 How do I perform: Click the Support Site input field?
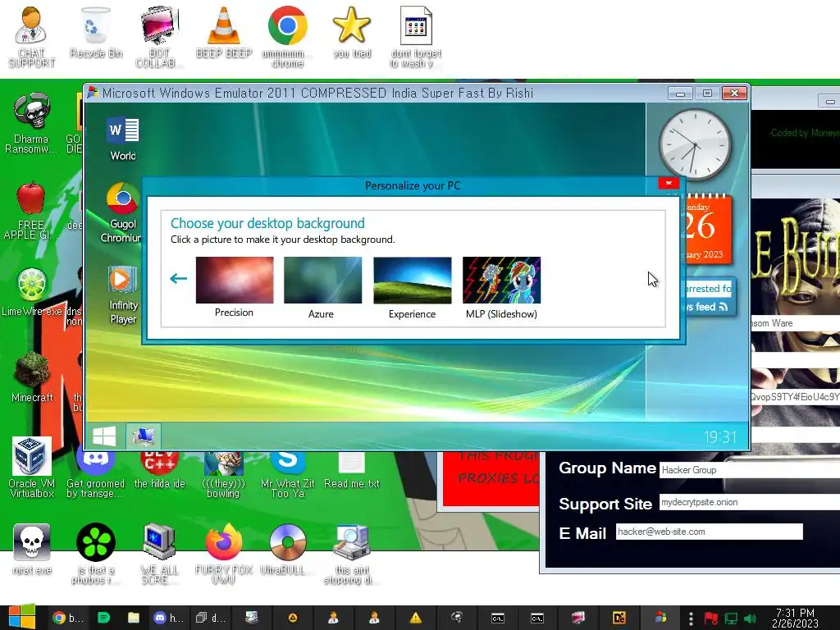750,502
